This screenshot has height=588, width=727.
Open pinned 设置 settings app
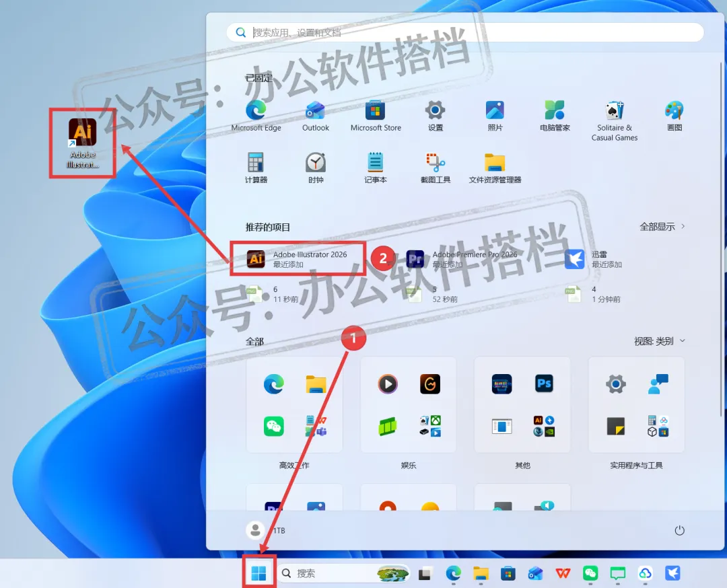point(436,116)
